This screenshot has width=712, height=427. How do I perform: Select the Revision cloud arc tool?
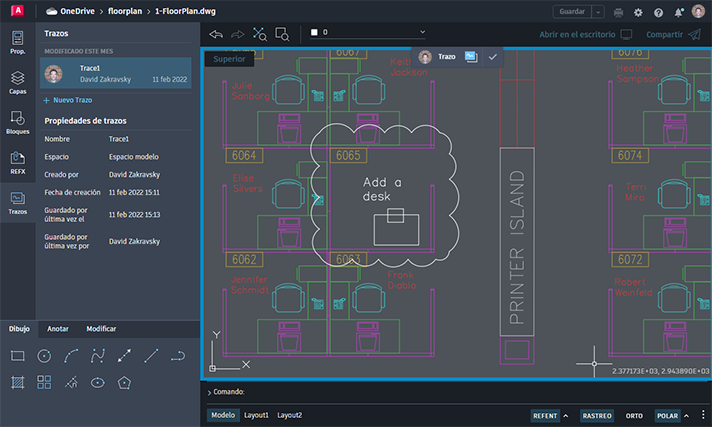click(x=178, y=356)
